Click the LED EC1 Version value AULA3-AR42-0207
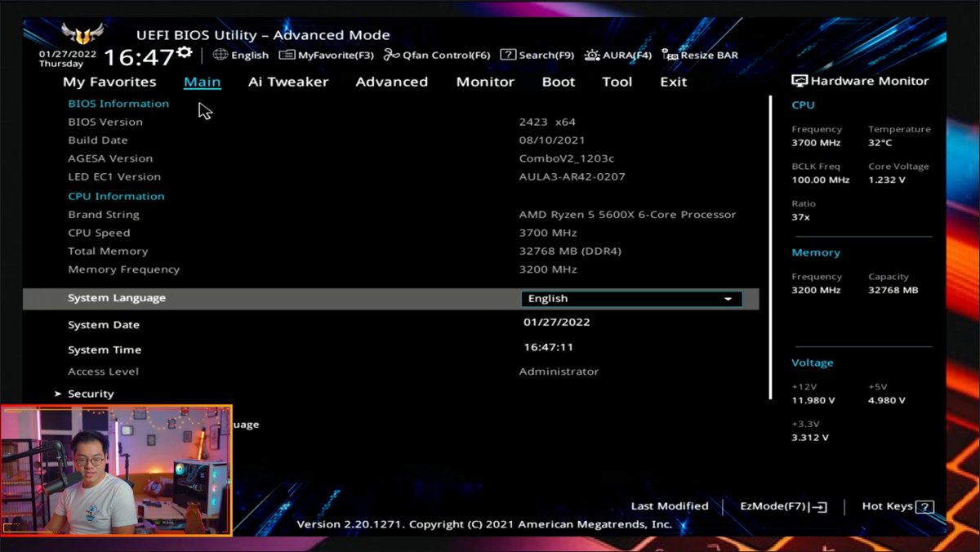980x552 pixels. tap(572, 176)
